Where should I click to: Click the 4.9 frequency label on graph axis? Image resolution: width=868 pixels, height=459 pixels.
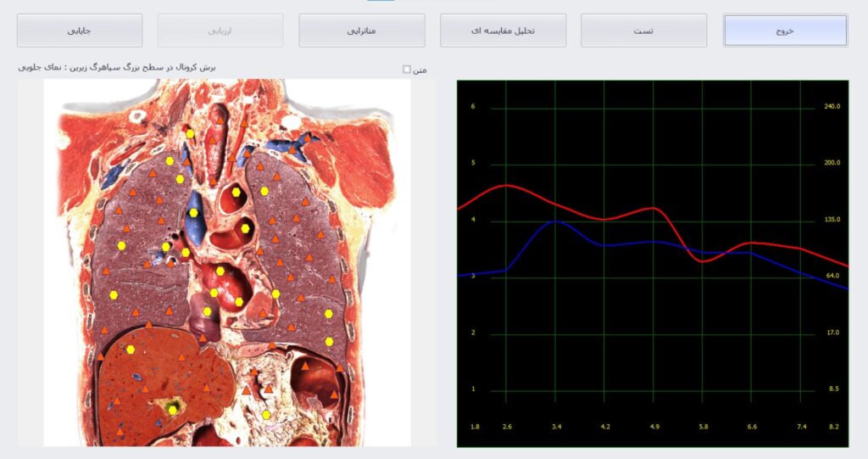(x=654, y=426)
